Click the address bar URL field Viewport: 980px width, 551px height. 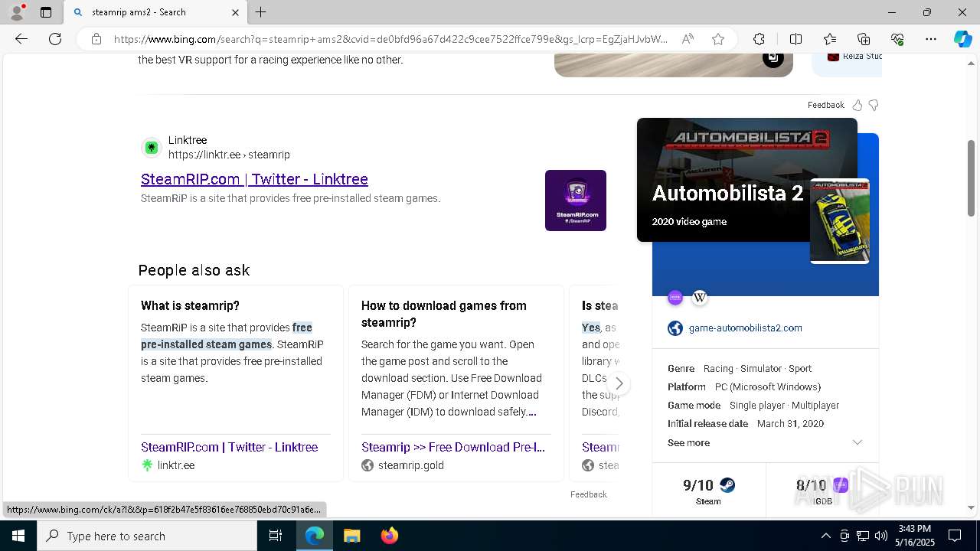pos(390,39)
